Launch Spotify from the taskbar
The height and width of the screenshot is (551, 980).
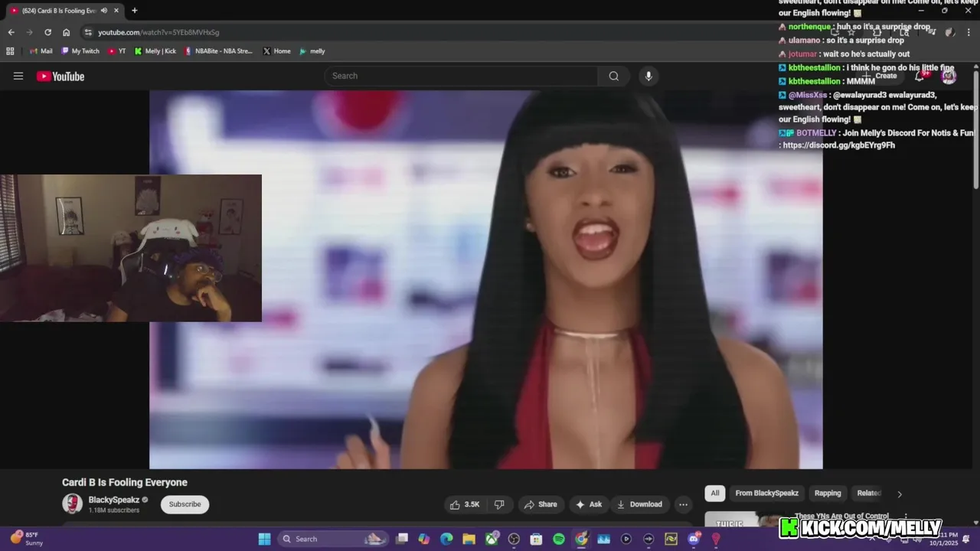(x=559, y=539)
